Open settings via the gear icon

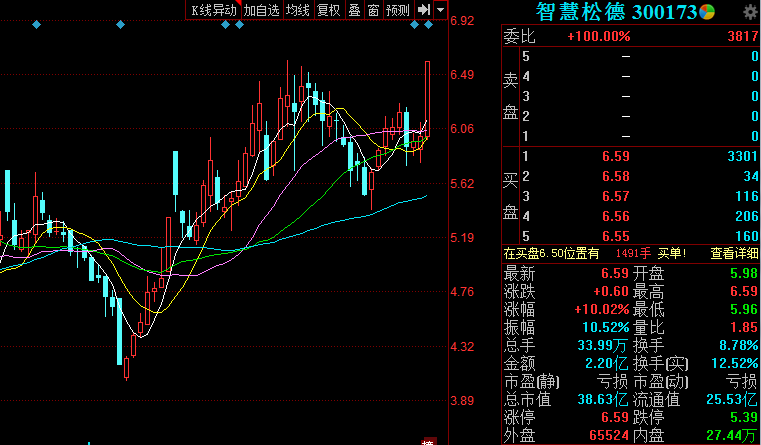pyautogui.click(x=750, y=13)
